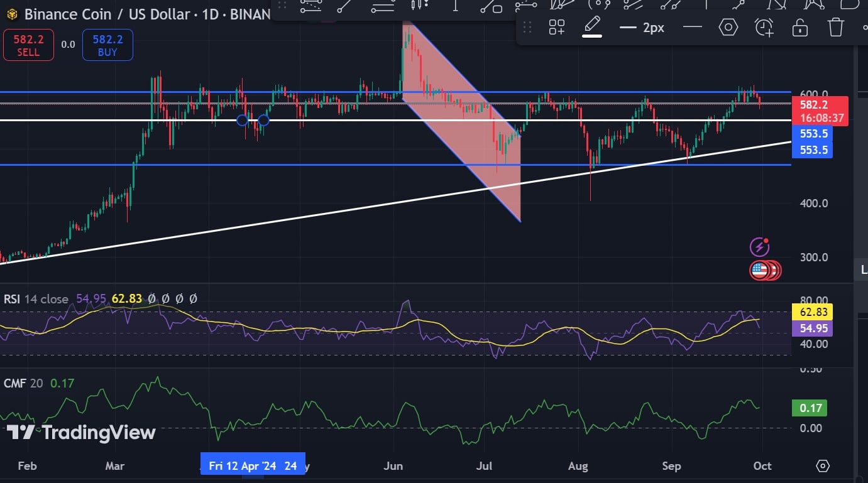
Task: Select the CMF 20 indicator legend
Action: pos(23,383)
